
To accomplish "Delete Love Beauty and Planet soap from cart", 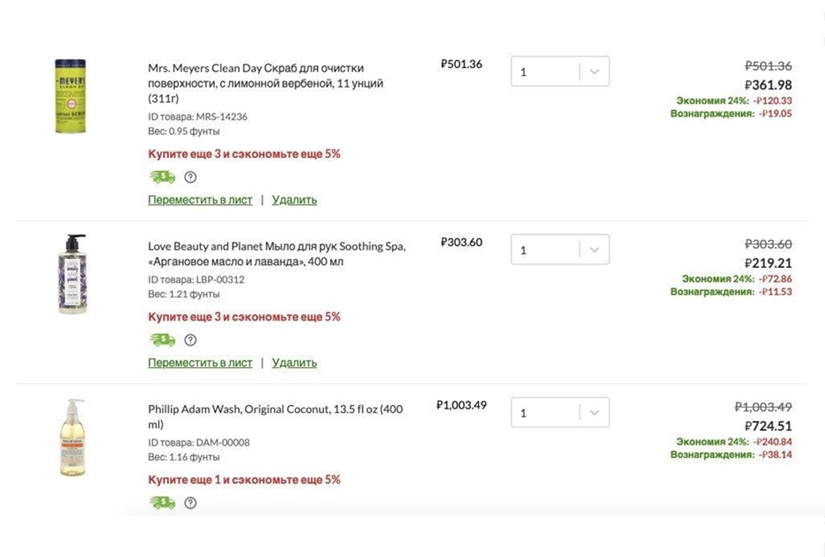I will pyautogui.click(x=294, y=363).
